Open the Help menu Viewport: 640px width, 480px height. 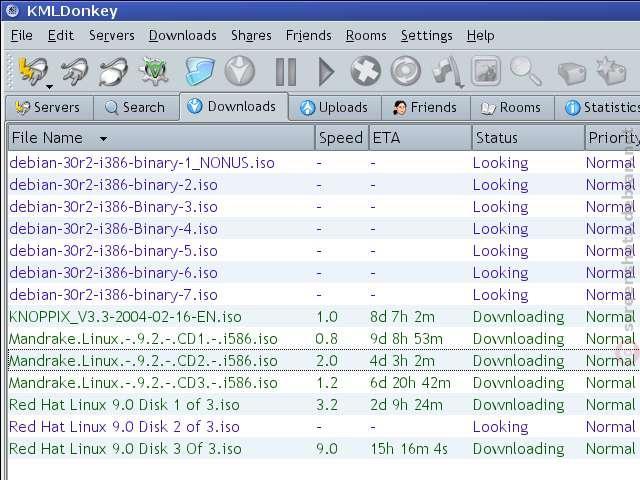pos(480,36)
